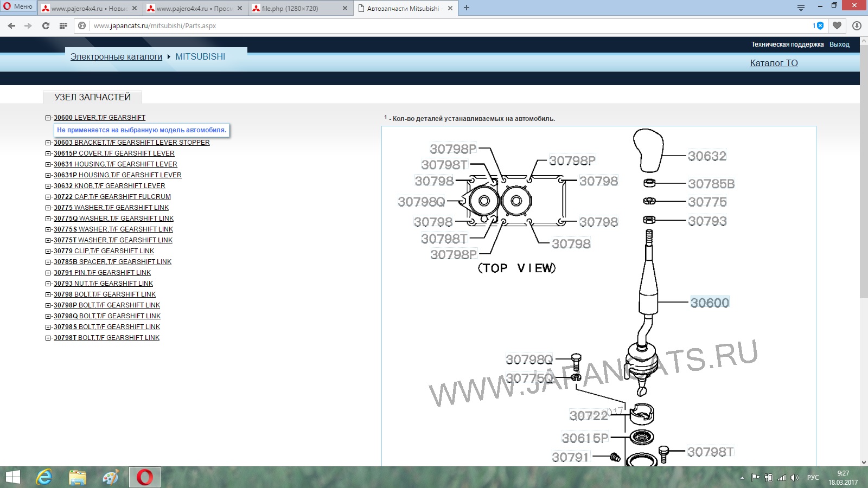Open 30798S BOLT,T/F GEARSHIFT LINK
Image resolution: width=868 pixels, height=488 pixels.
coord(107,327)
